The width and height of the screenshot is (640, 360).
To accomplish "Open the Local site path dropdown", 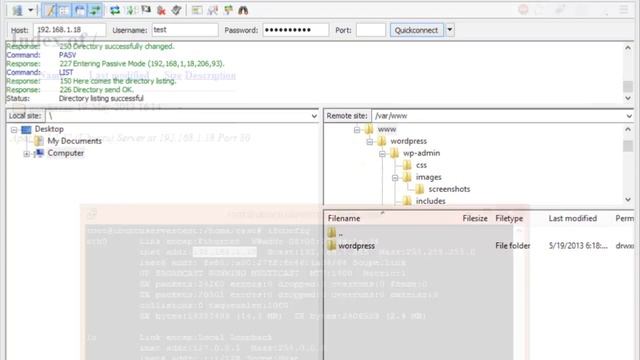I will 314,116.
